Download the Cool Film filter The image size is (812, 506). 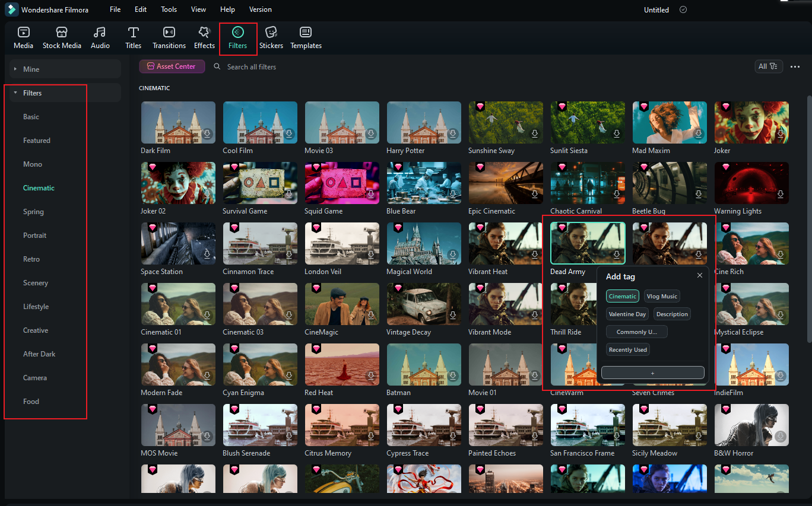pos(289,134)
